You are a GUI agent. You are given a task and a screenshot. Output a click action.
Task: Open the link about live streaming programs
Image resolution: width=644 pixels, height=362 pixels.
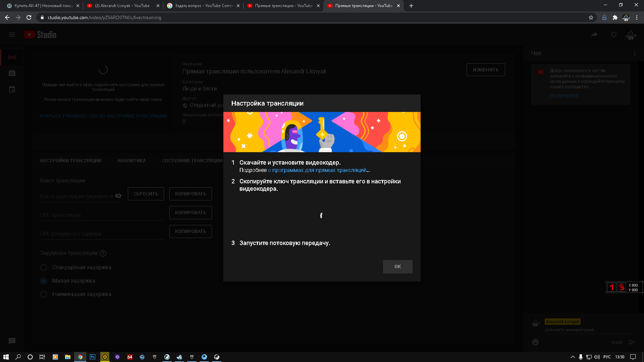click(x=317, y=170)
